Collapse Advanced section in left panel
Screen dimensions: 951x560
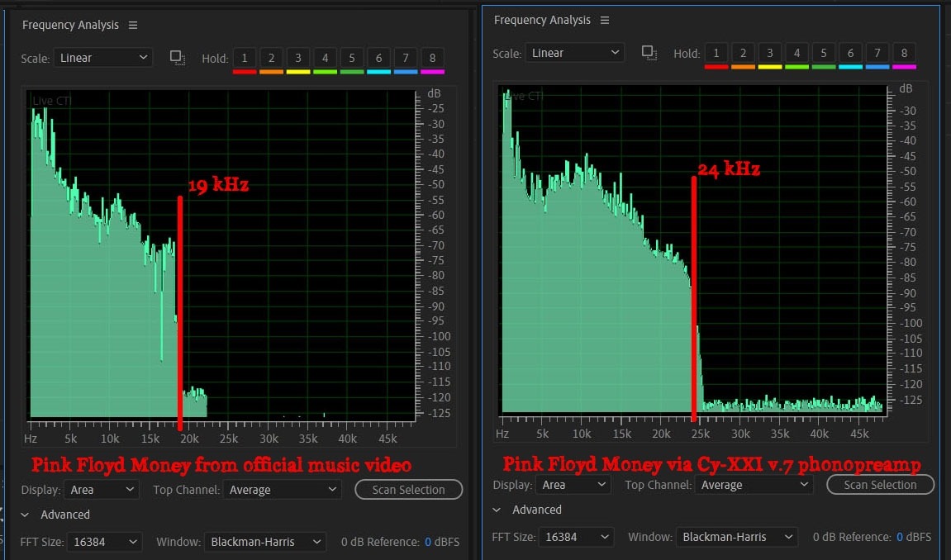click(25, 515)
